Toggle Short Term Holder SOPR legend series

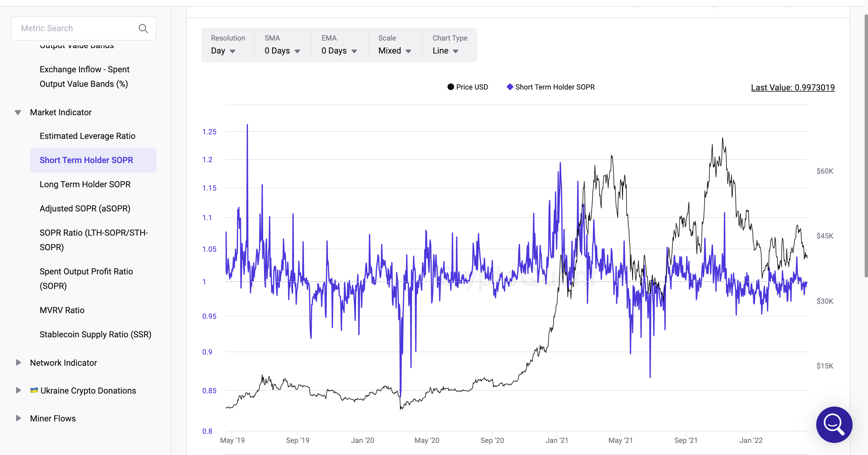point(551,87)
